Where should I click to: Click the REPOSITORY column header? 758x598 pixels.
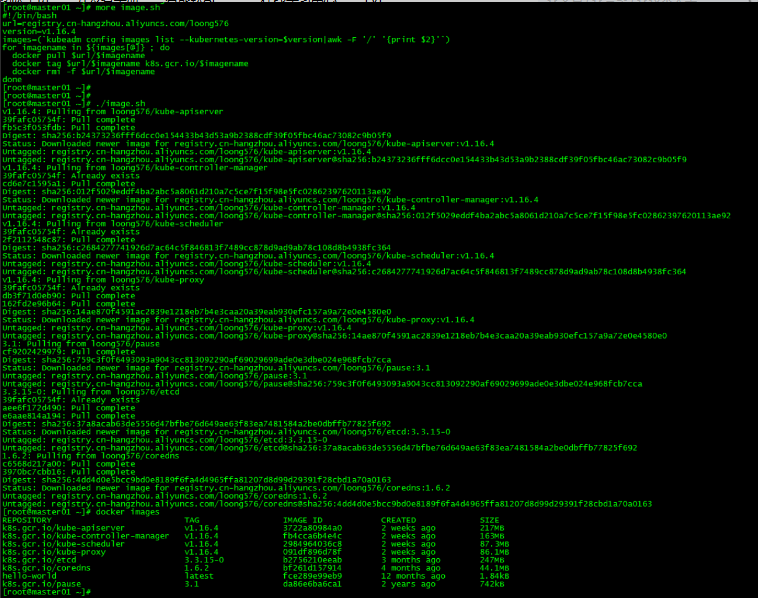27,520
